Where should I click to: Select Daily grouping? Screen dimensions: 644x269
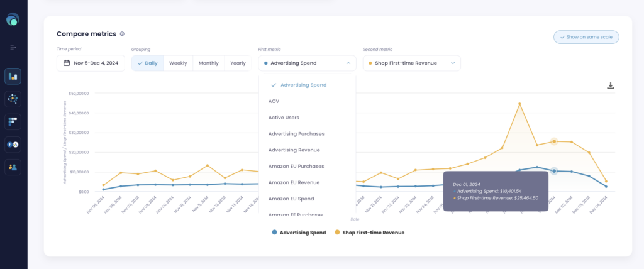147,63
